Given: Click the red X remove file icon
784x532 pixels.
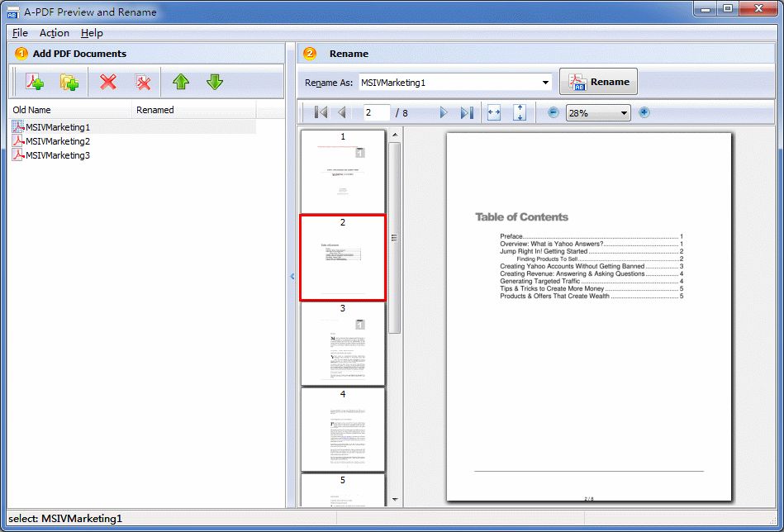Looking at the screenshot, I should (x=108, y=82).
